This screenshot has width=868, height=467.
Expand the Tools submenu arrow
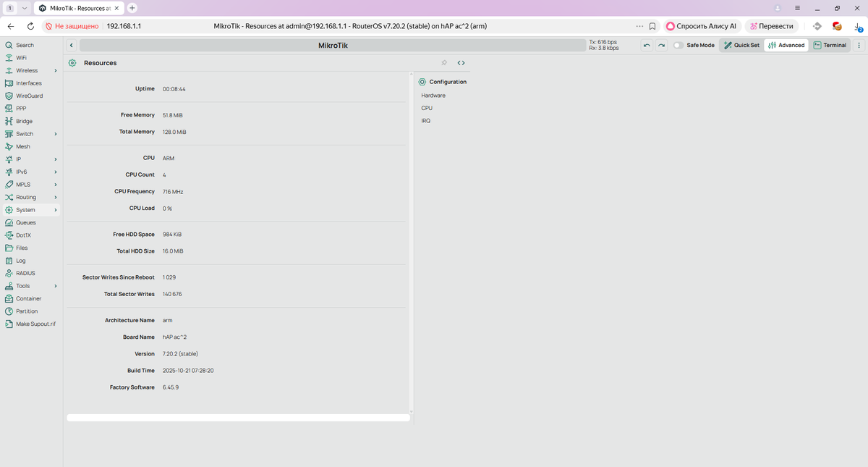point(56,286)
